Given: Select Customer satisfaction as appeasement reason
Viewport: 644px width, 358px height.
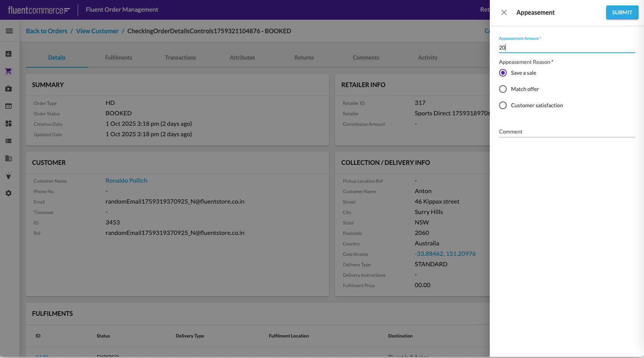Looking at the screenshot, I should click(503, 105).
